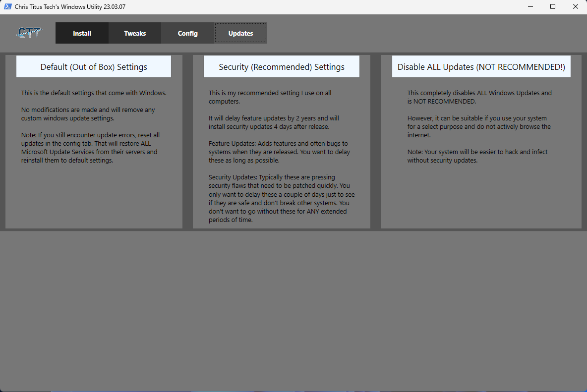
Task: Switch to the Tweaks tab
Action: tap(135, 33)
